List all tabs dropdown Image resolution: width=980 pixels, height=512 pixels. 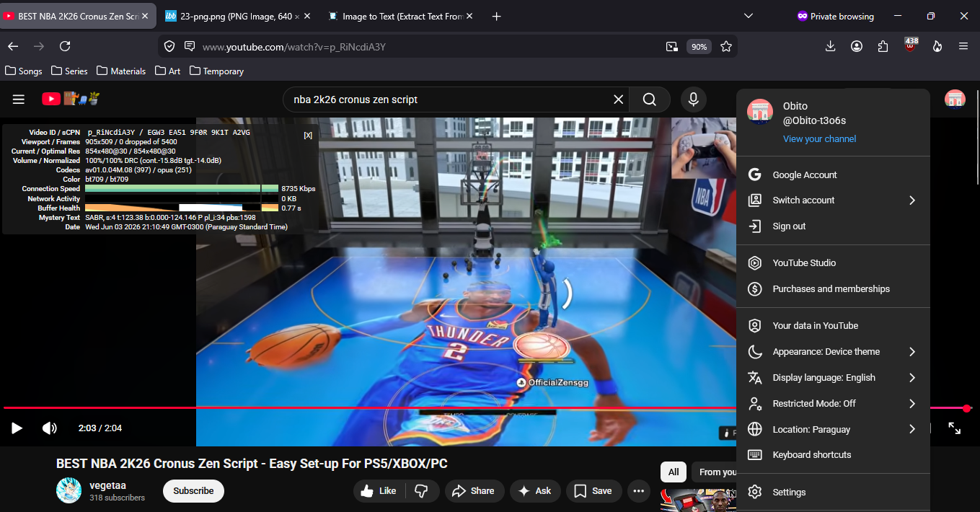click(749, 16)
